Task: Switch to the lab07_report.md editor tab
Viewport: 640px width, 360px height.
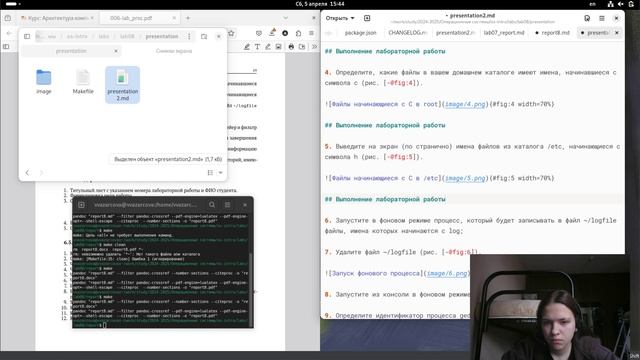Action: 504,33
